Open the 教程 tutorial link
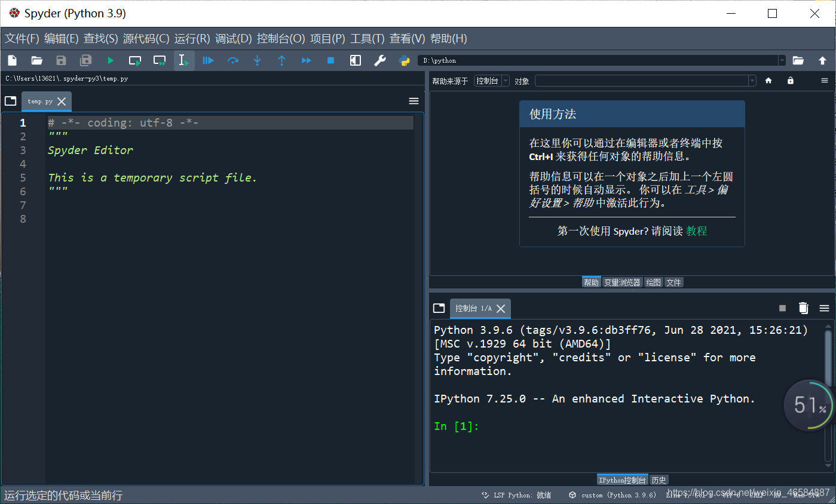836x504 pixels. click(697, 231)
